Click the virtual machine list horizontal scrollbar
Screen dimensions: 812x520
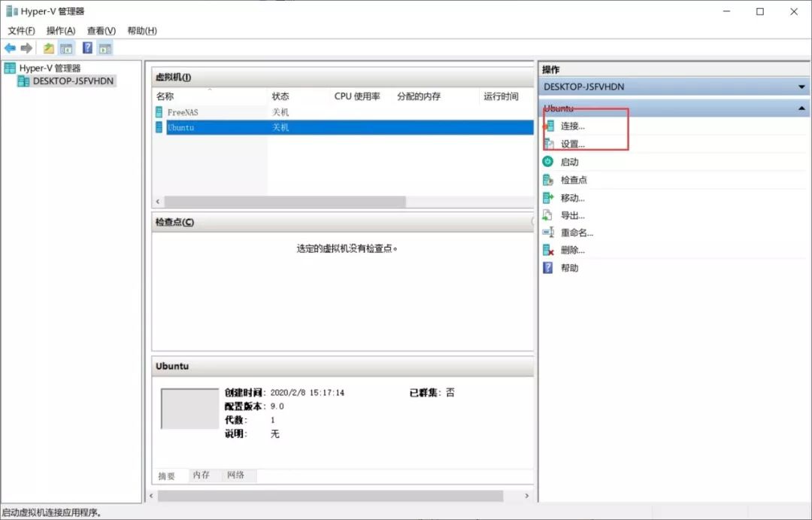(285, 201)
